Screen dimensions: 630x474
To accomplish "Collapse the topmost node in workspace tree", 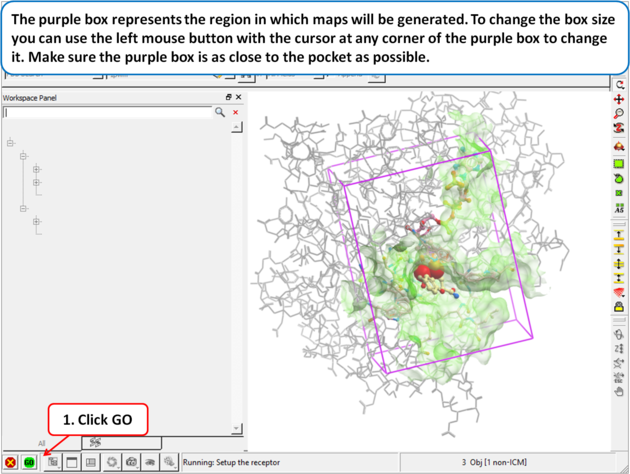I will click(x=11, y=143).
